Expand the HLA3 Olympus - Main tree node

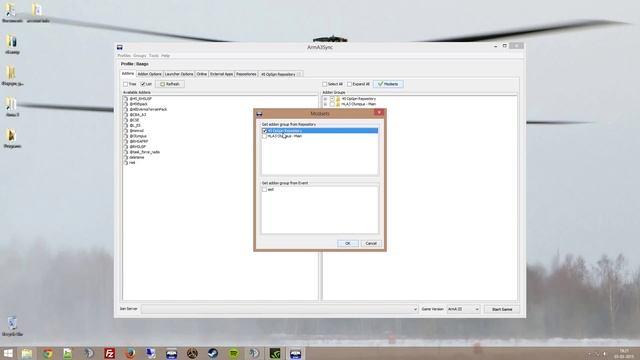tap(325, 104)
